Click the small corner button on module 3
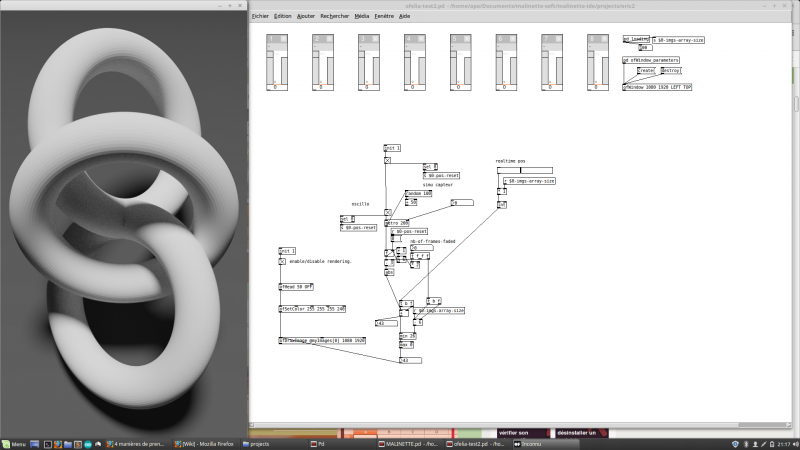The height and width of the screenshot is (450, 800). 376,39
